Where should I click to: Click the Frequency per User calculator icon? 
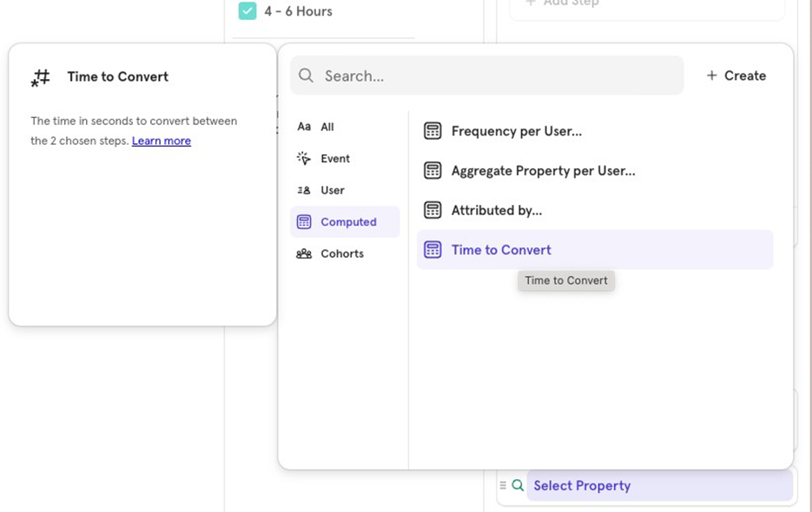pos(432,131)
